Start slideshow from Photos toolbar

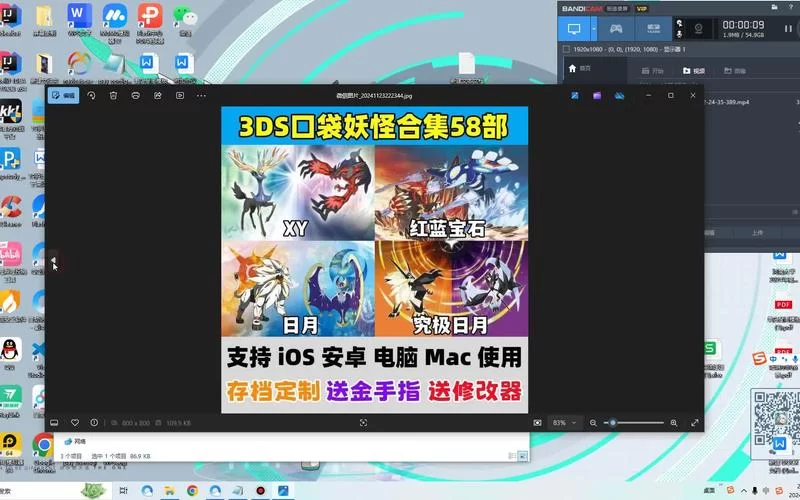click(180, 95)
